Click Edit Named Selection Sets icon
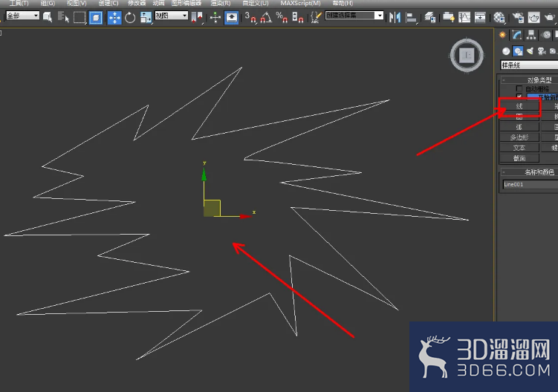 316,17
